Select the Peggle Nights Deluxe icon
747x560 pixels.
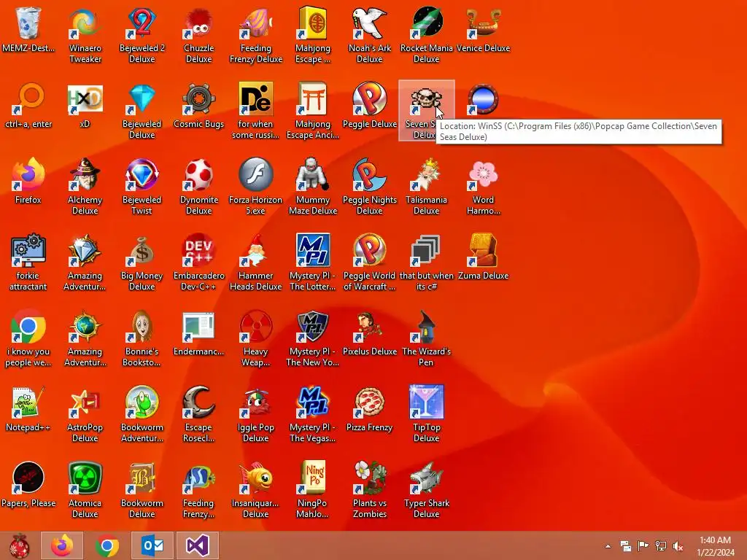pyautogui.click(x=370, y=174)
